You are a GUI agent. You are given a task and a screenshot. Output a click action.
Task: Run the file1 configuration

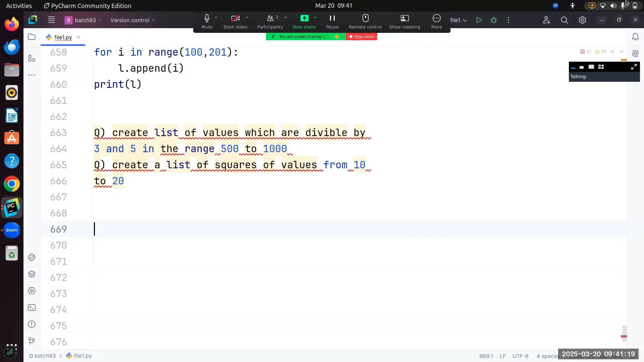479,20
